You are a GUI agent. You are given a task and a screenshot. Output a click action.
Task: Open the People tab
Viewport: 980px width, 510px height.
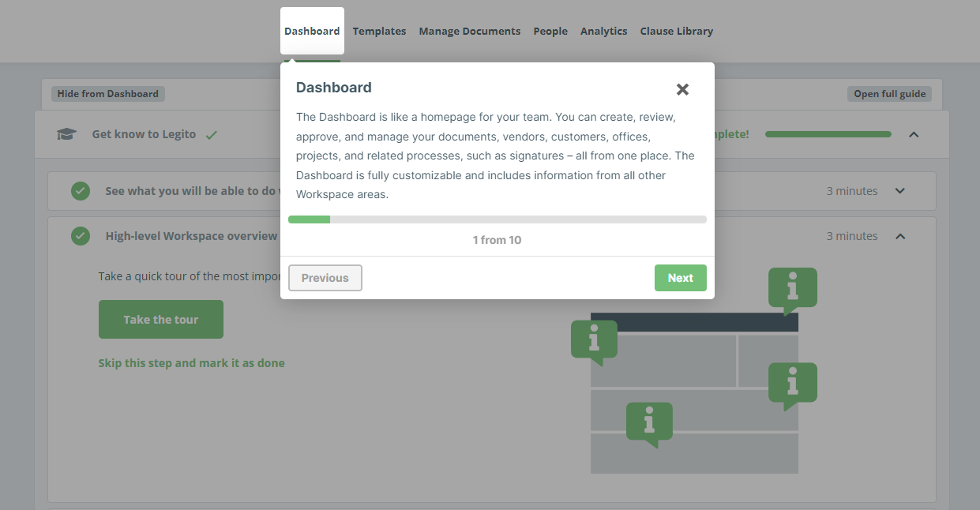(x=550, y=31)
